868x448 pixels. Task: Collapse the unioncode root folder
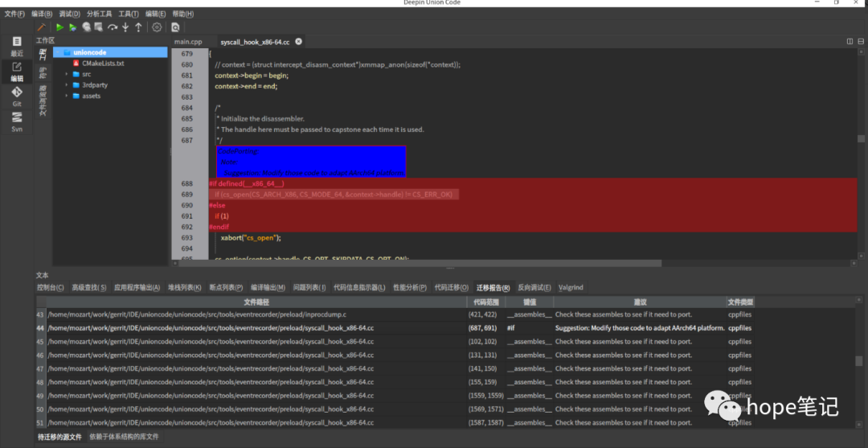tap(58, 52)
